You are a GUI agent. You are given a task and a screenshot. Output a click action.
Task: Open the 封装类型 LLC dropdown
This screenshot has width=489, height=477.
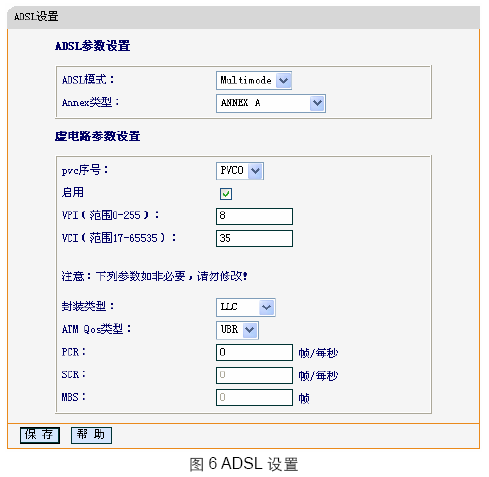pyautogui.click(x=246, y=307)
